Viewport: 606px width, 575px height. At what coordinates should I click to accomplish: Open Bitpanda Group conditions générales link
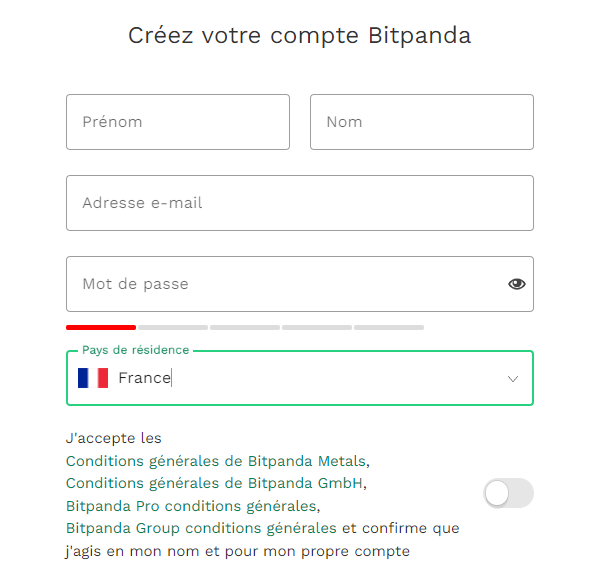click(x=201, y=527)
